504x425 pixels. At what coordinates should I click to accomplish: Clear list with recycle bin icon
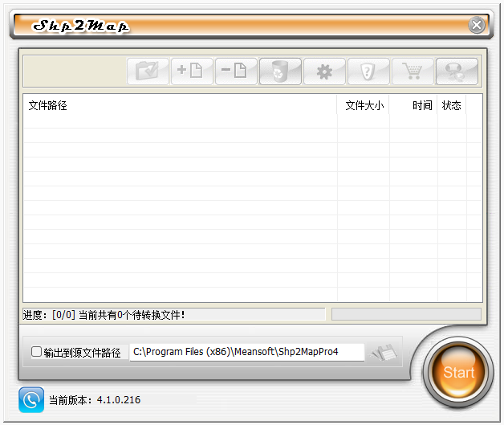pyautogui.click(x=280, y=72)
